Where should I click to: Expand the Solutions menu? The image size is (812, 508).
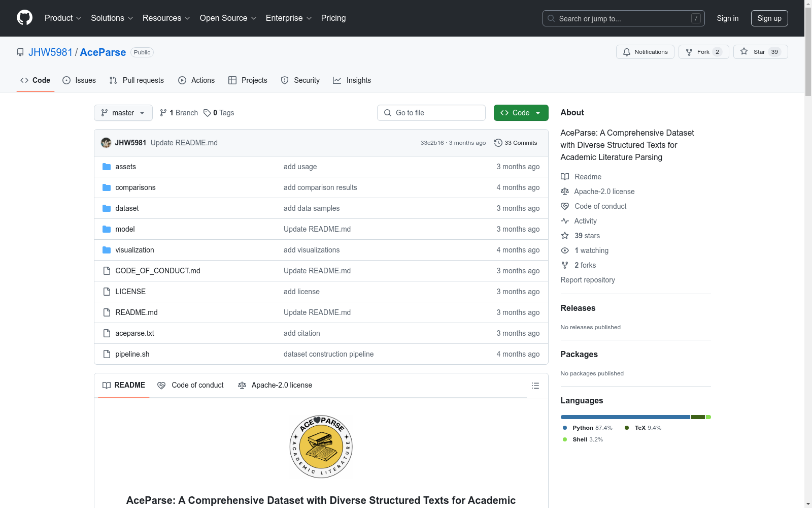point(112,18)
